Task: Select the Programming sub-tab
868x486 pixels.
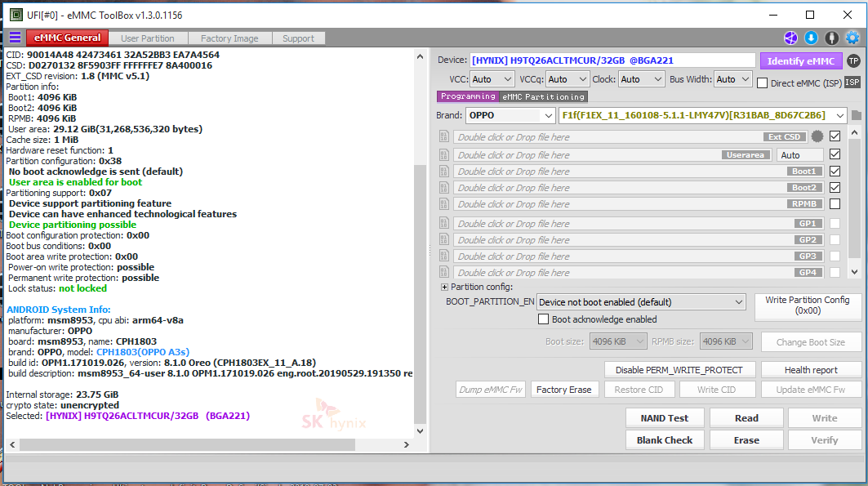Action: point(468,96)
